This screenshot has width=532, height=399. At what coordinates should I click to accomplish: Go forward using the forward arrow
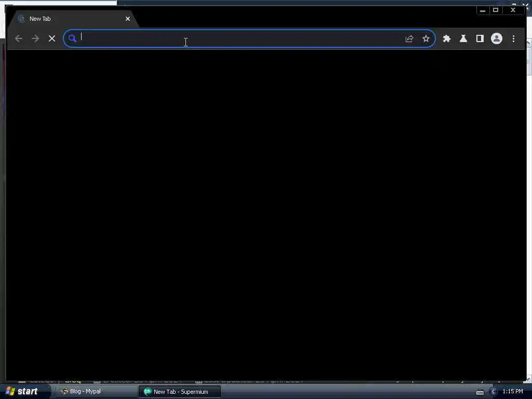click(x=35, y=38)
